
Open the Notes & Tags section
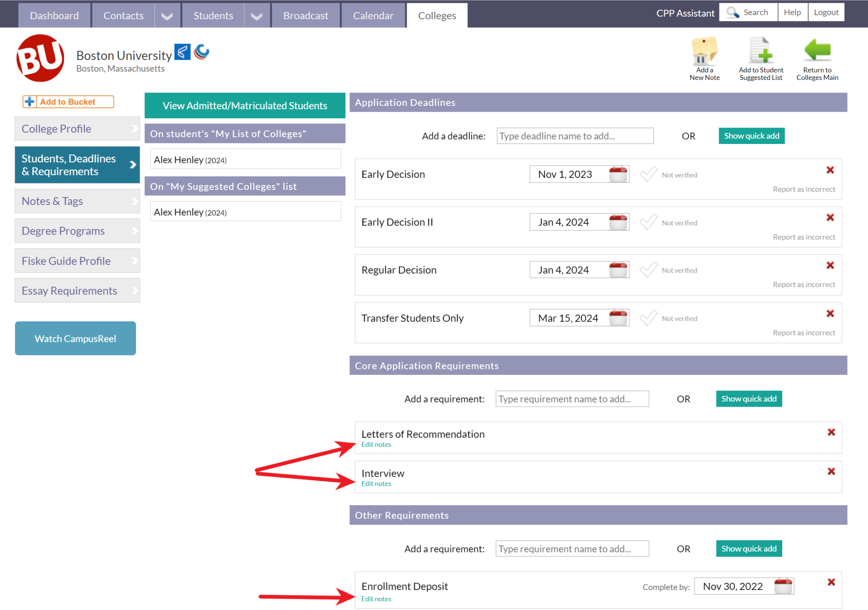[x=77, y=201]
